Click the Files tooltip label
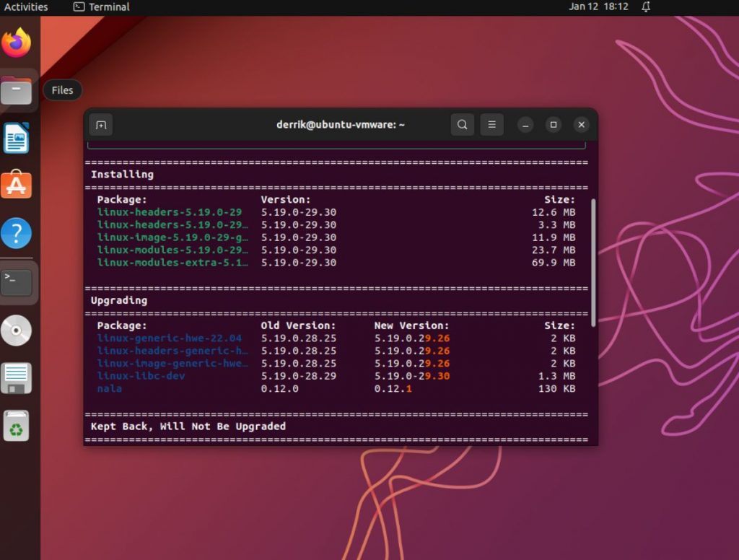 [x=62, y=90]
